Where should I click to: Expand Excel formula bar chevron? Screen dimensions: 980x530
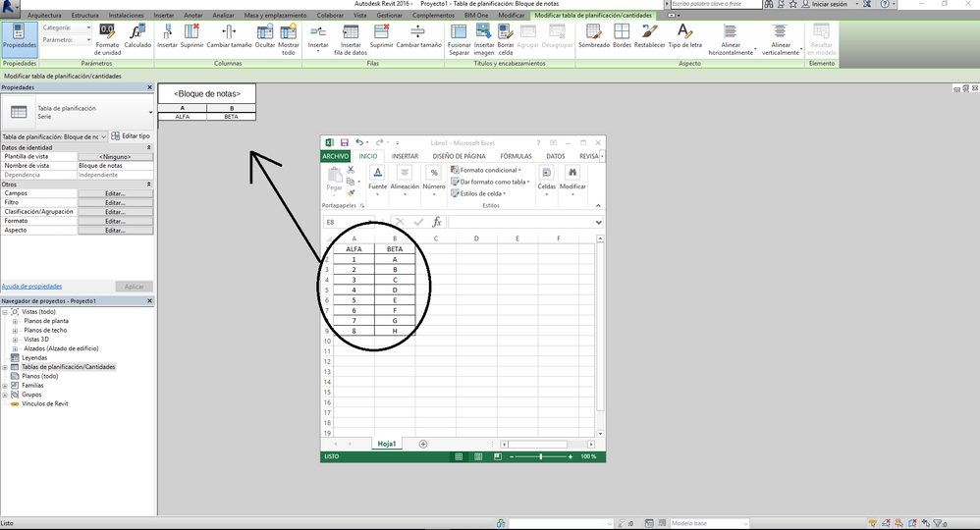(598, 222)
